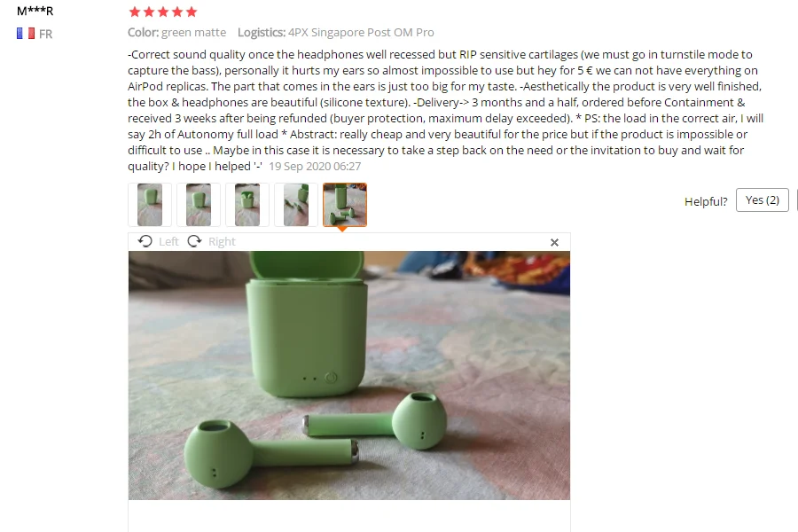798x532 pixels.
Task: Open the second review photo thumbnail
Action: [199, 205]
